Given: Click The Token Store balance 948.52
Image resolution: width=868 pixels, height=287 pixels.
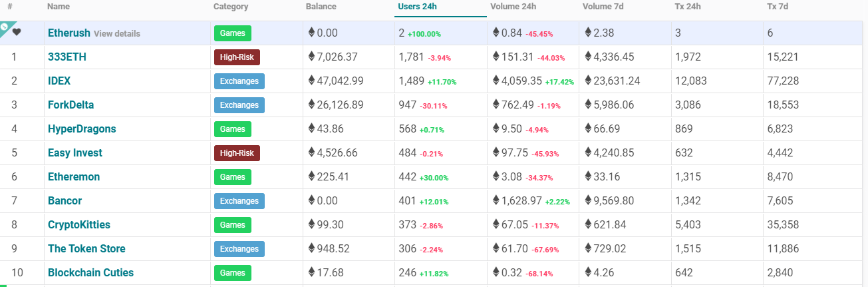Looking at the screenshot, I should coord(333,249).
